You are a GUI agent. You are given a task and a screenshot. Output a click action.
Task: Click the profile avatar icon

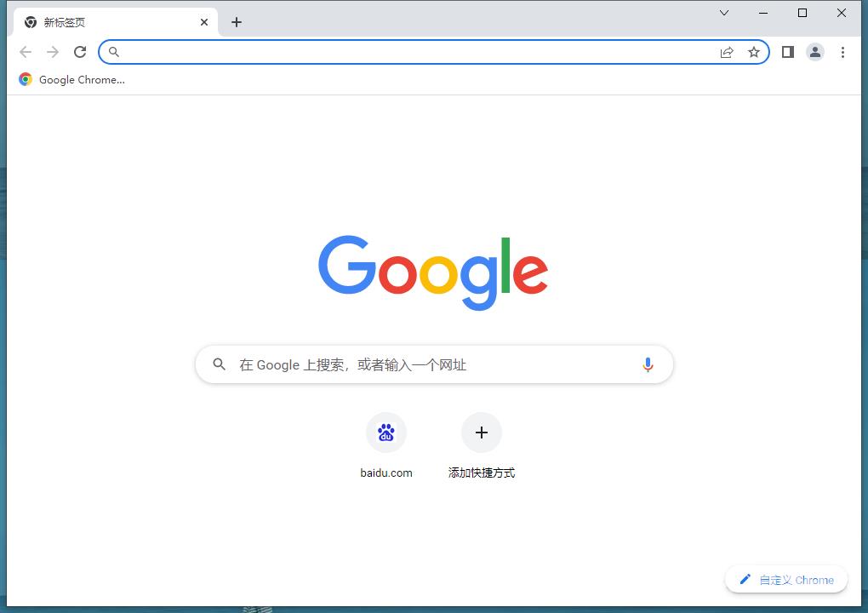click(815, 52)
